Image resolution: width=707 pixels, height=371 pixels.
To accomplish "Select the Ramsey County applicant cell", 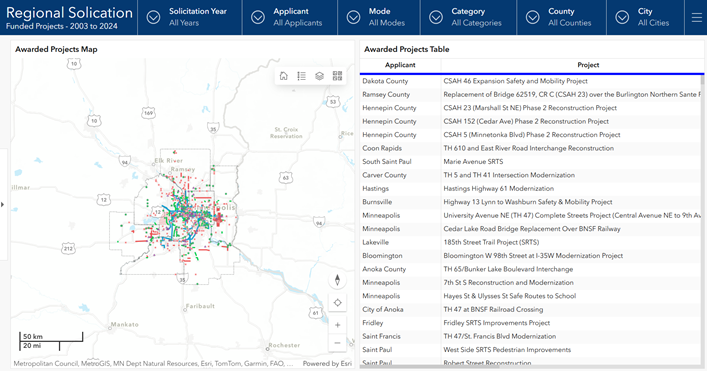I will (400, 95).
